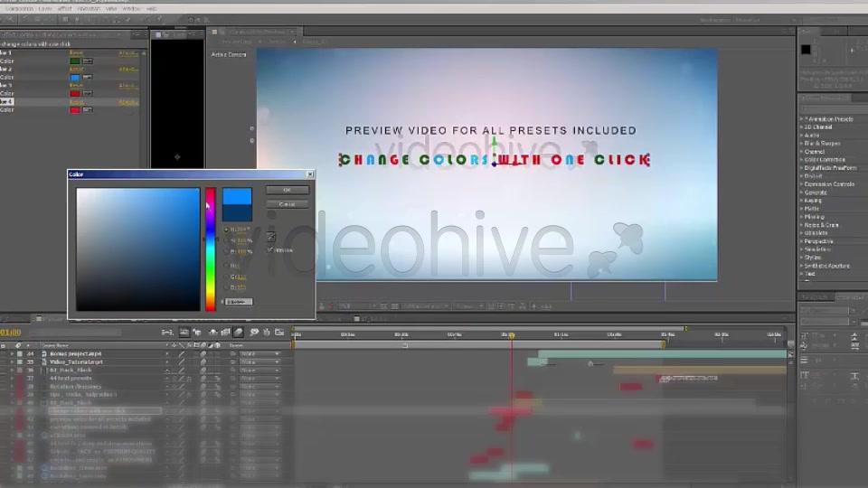Select the blue B radio under G
The image size is (868, 488).
226,287
